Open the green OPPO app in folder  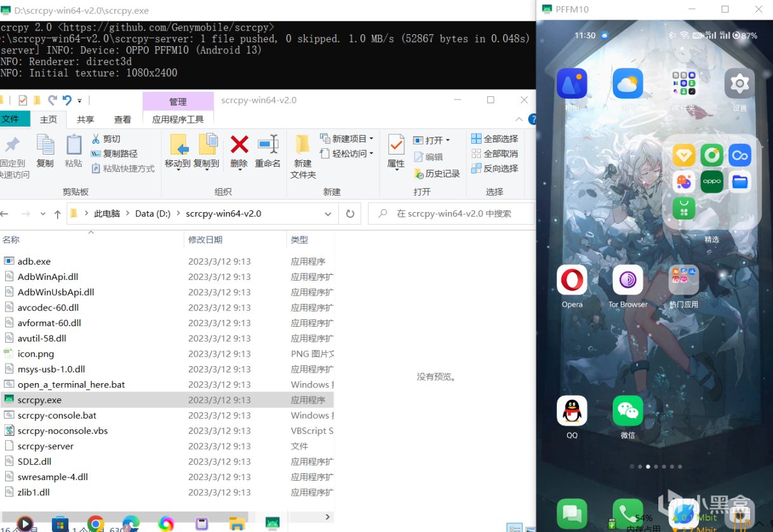[x=712, y=182]
